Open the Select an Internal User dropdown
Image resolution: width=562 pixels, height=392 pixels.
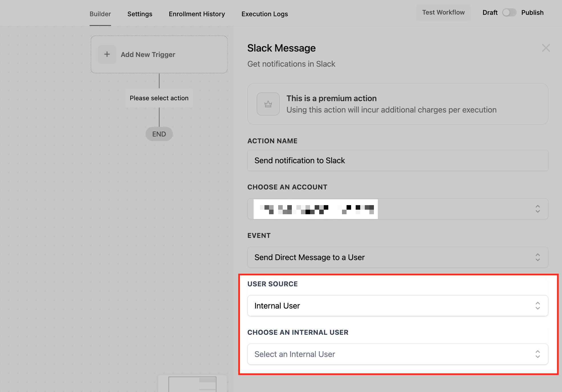pyautogui.click(x=397, y=354)
